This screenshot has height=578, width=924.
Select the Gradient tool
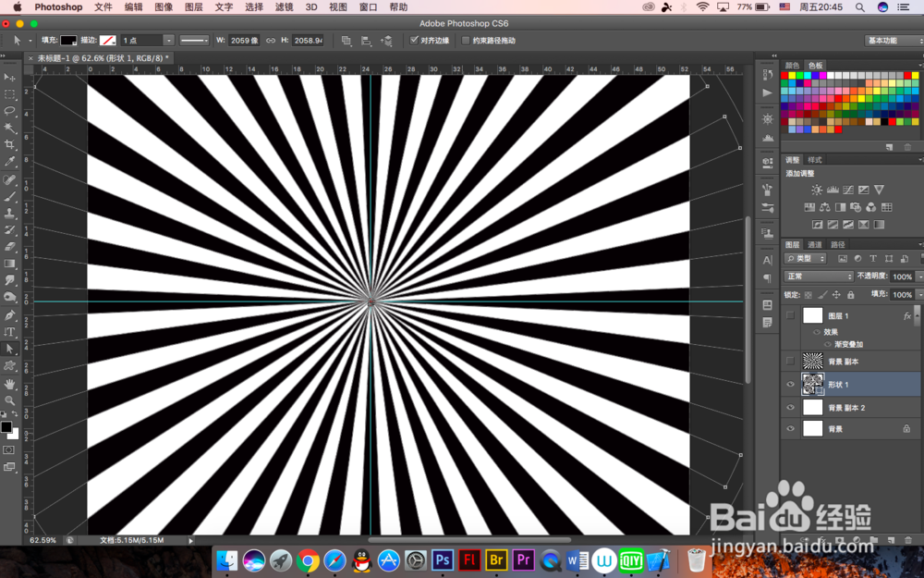pyautogui.click(x=9, y=264)
